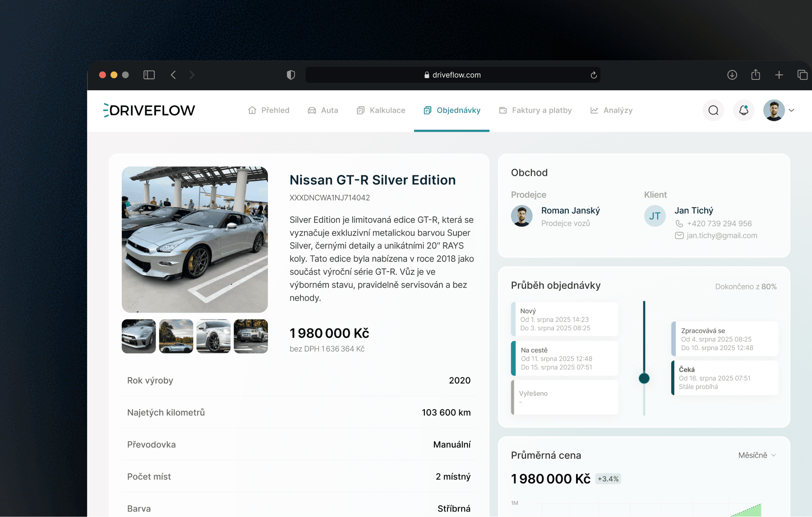The image size is (812, 517).
Task: Reload the driveflow.com page
Action: point(594,75)
